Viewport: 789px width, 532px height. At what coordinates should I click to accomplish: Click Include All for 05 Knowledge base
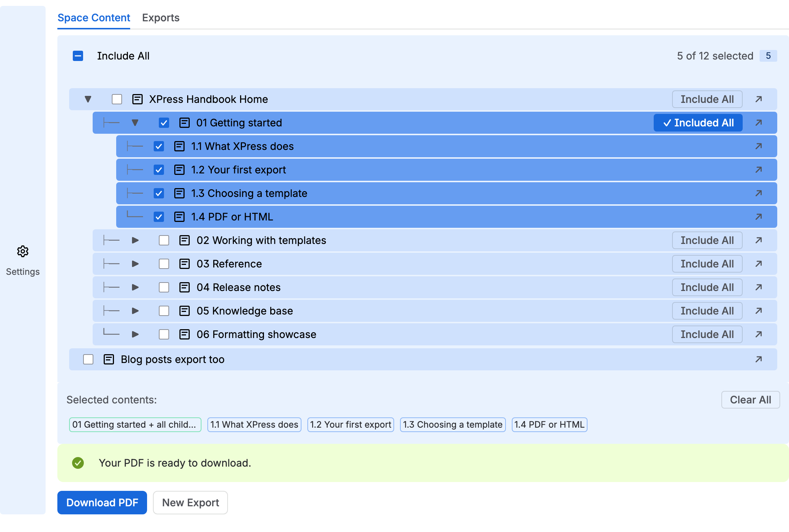click(707, 311)
